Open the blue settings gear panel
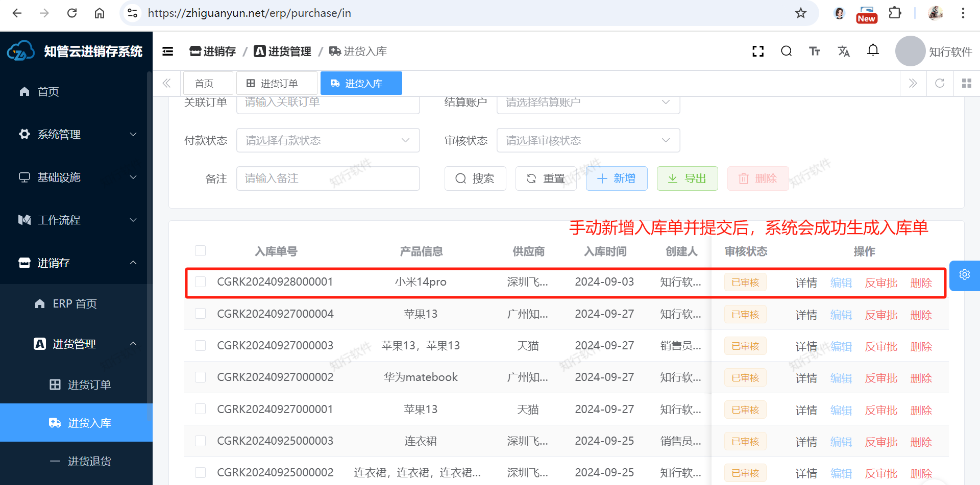The image size is (980, 485). pyautogui.click(x=964, y=275)
